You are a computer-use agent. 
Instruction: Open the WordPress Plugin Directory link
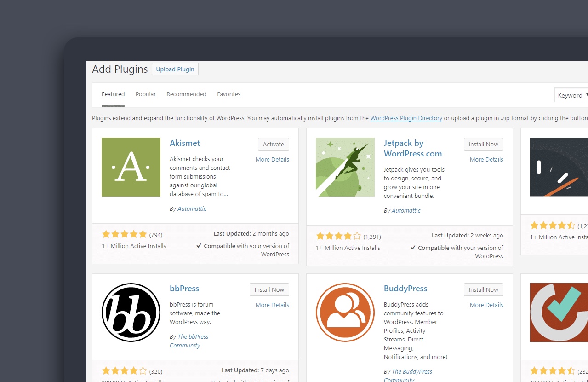coord(406,118)
